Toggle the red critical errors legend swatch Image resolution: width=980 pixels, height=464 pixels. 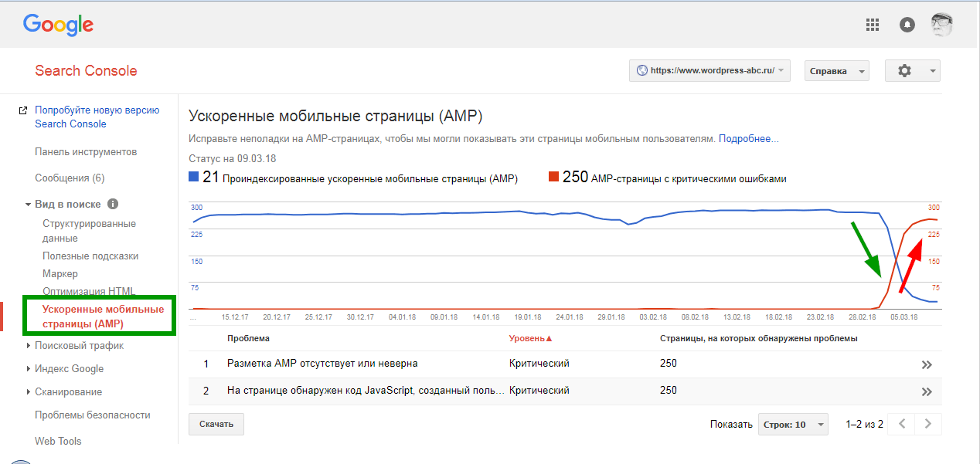click(x=553, y=177)
